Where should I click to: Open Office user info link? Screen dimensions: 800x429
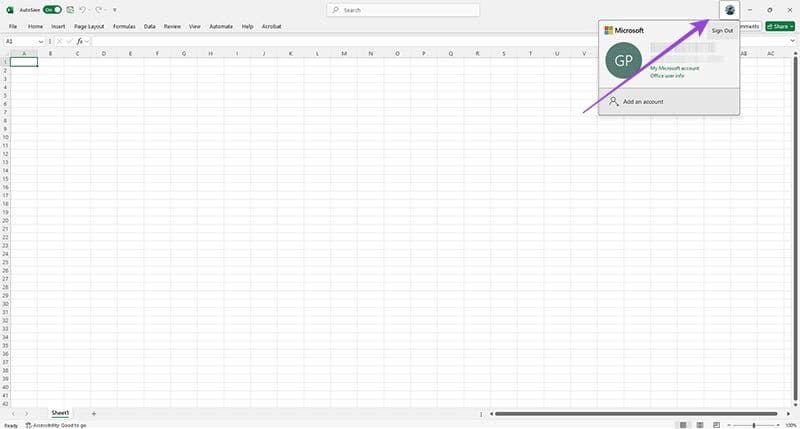[667, 75]
